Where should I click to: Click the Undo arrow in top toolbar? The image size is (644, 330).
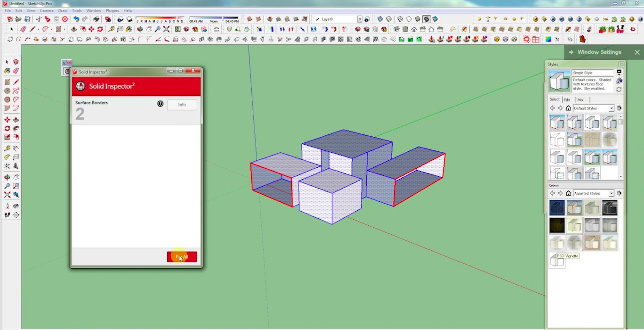(x=76, y=19)
